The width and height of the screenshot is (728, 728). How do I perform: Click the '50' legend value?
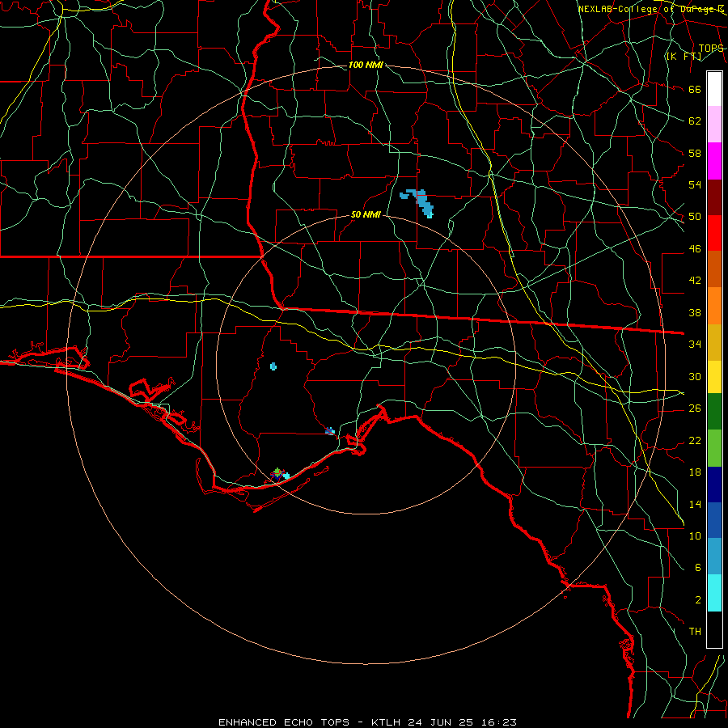pos(695,216)
